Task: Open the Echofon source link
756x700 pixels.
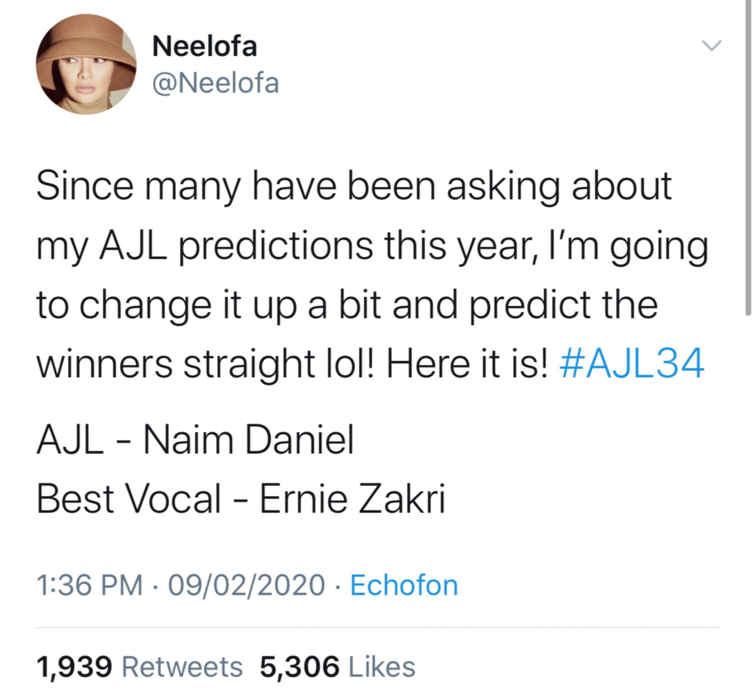Action: coord(404,585)
